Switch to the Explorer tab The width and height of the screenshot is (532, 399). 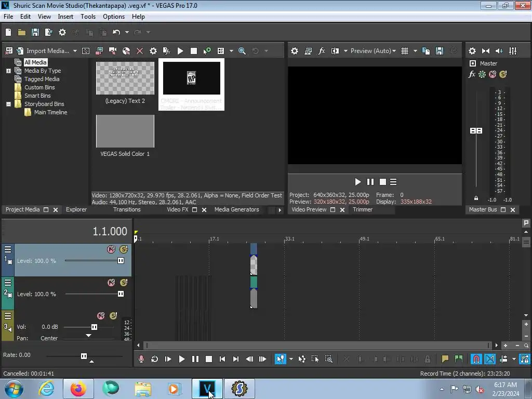pos(76,210)
